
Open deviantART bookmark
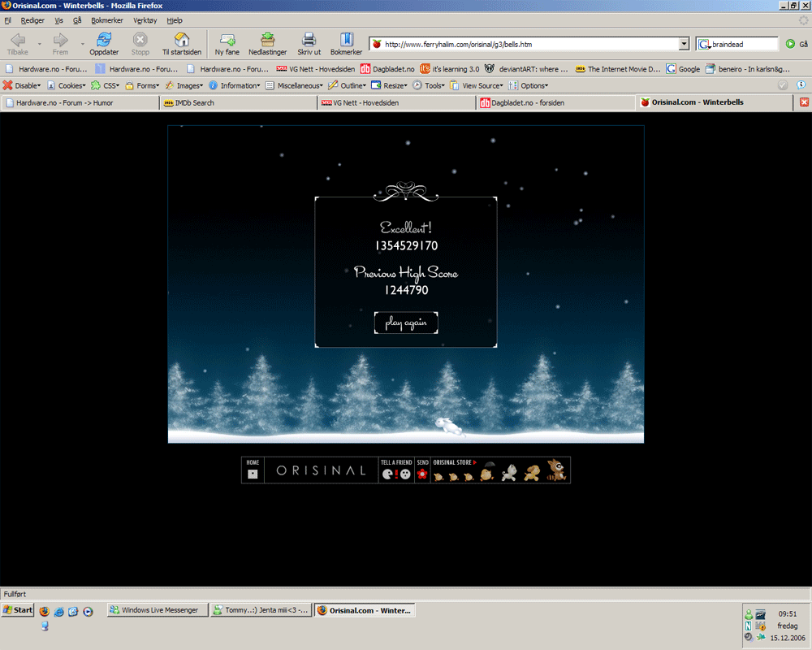526,69
